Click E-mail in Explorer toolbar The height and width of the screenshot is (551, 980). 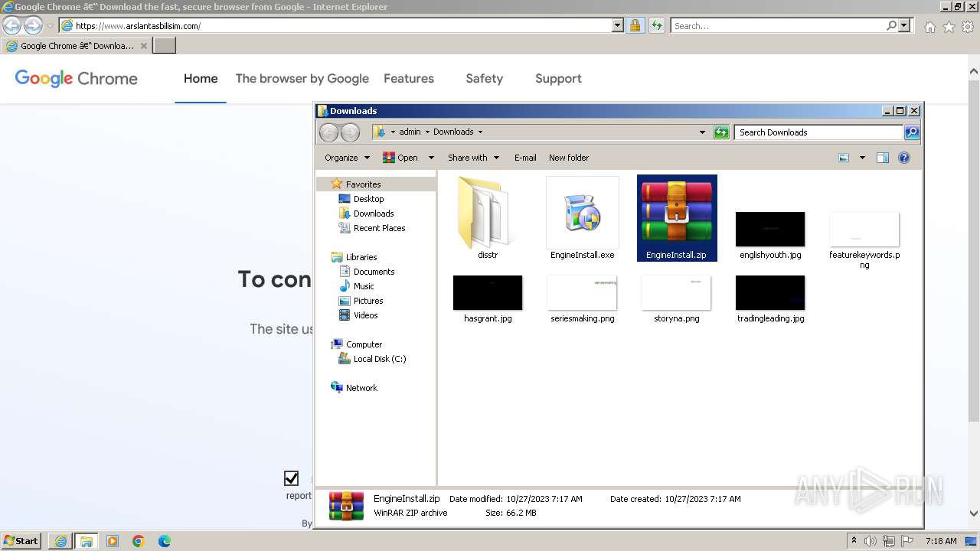coord(525,158)
